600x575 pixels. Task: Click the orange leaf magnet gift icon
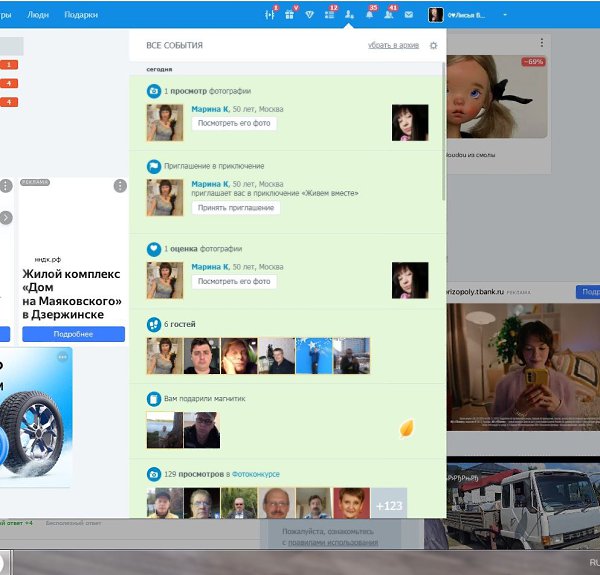(407, 429)
